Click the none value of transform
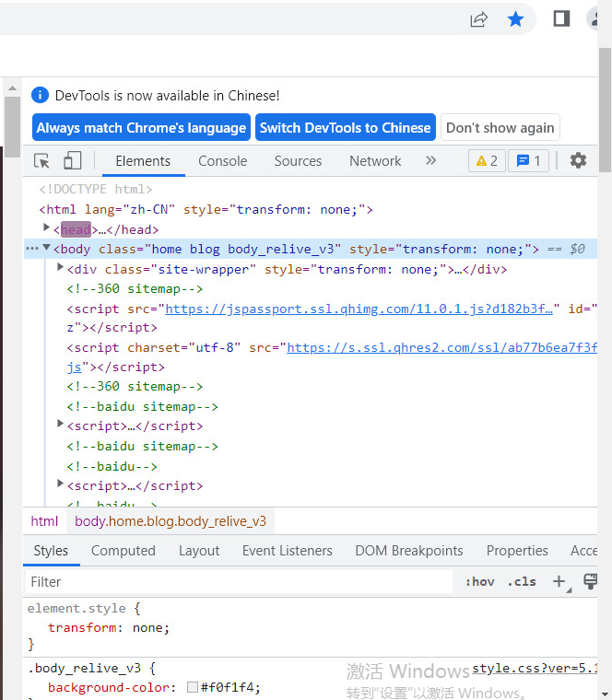Screen dimensions: 612x700 (x=147, y=627)
